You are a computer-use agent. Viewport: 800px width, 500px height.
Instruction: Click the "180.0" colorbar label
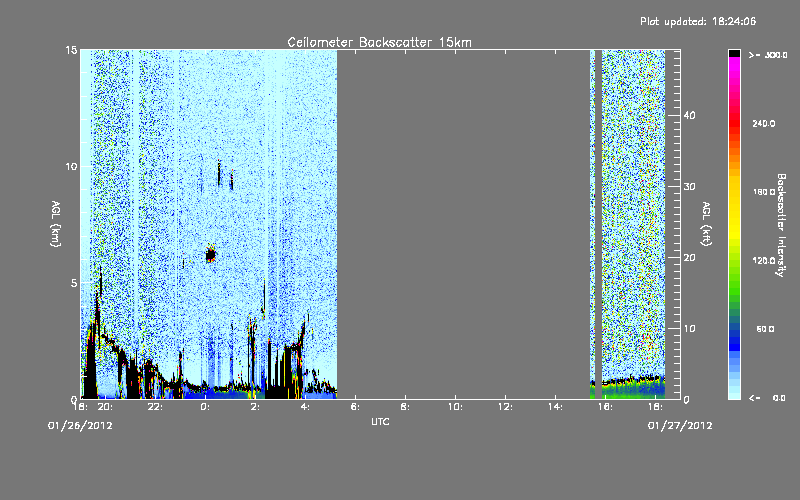pos(764,192)
